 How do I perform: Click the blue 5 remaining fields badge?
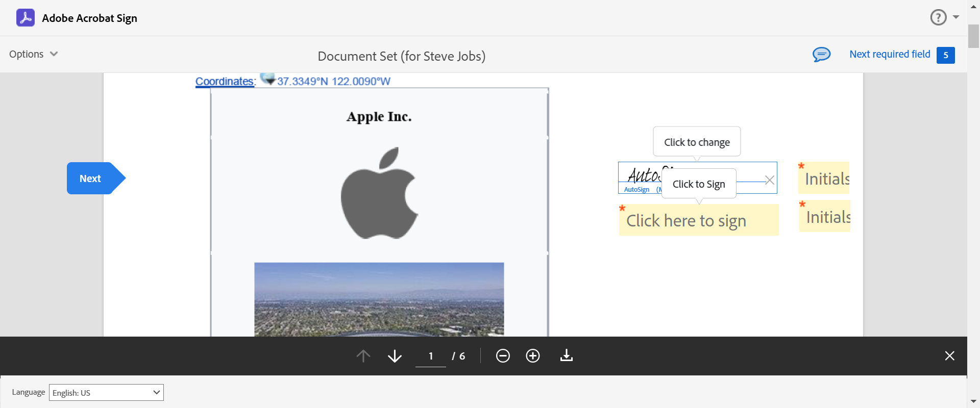(946, 55)
